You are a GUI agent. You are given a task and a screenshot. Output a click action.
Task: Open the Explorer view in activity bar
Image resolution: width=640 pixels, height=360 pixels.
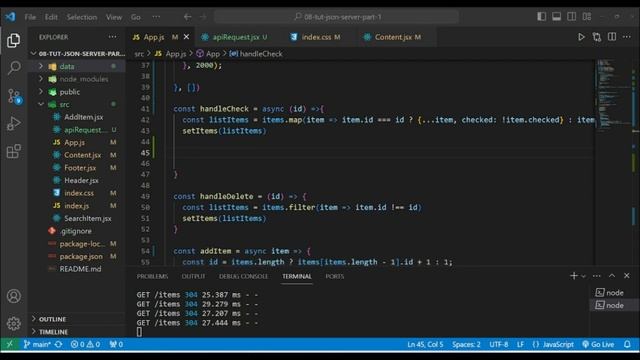coord(13,40)
